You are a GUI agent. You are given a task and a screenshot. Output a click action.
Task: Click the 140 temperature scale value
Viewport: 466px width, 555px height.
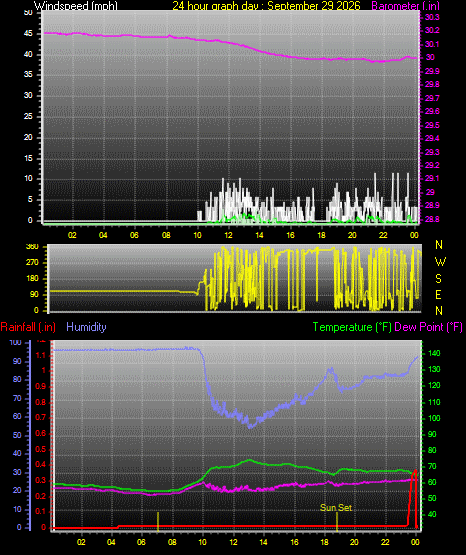(x=434, y=353)
